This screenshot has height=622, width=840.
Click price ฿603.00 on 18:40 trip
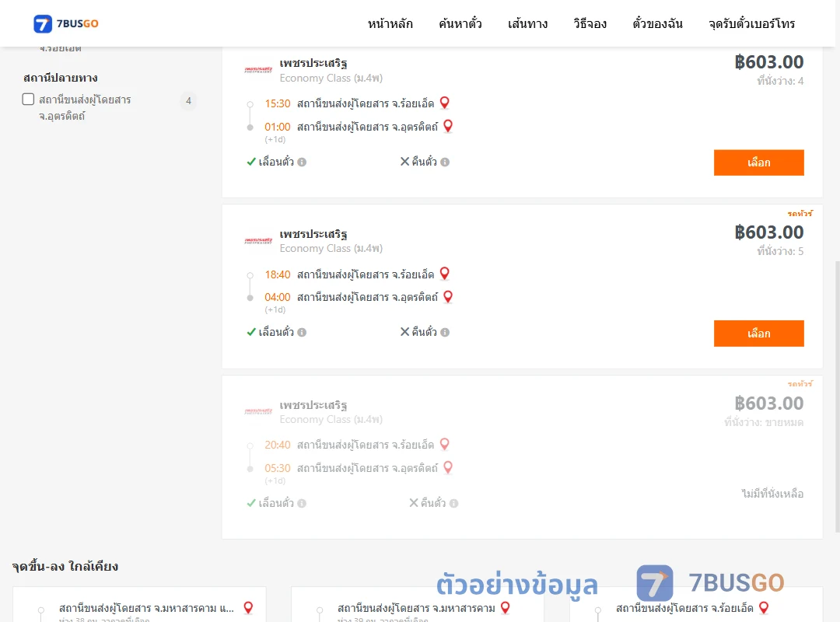click(x=768, y=232)
